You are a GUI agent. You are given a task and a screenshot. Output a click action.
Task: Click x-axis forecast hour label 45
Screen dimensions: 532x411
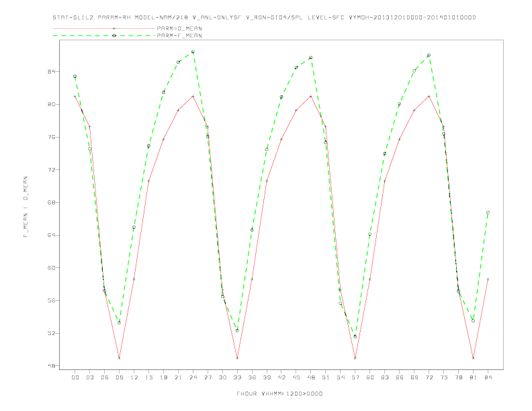click(296, 377)
